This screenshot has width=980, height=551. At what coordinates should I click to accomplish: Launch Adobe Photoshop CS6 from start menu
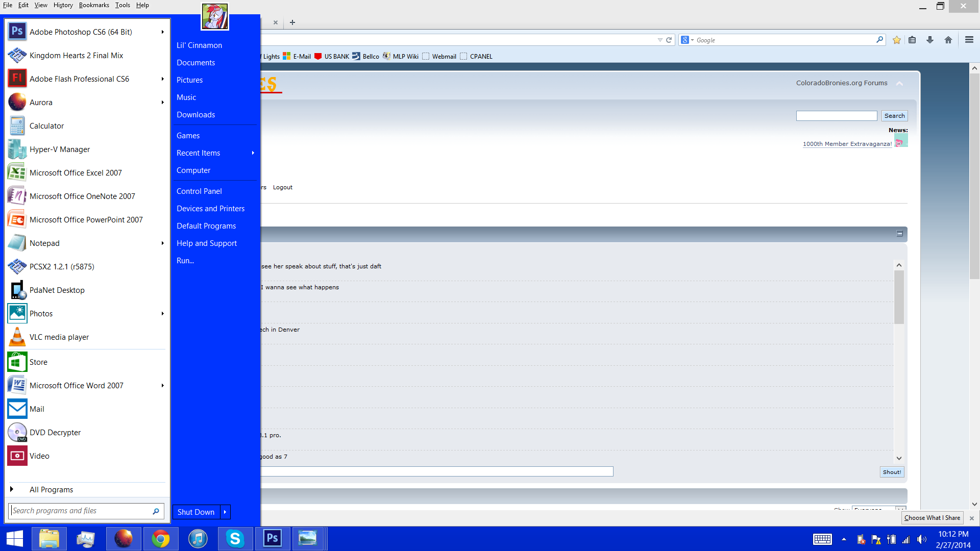(81, 32)
